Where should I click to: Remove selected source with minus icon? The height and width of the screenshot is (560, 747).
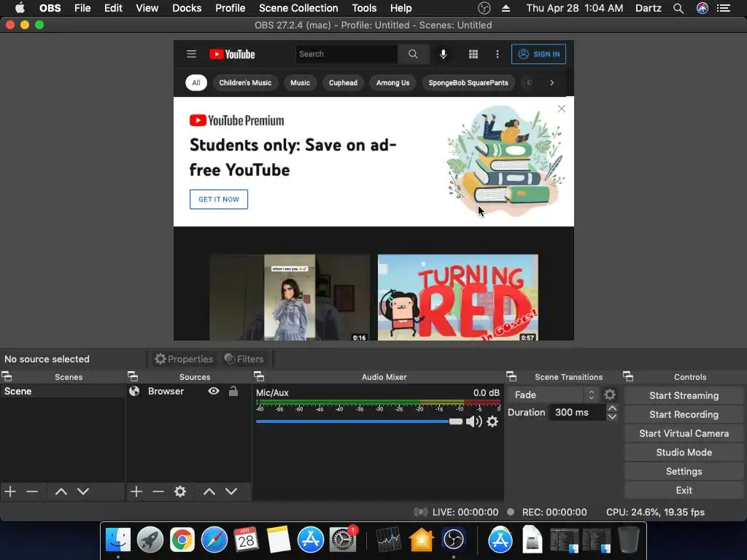pos(158,491)
